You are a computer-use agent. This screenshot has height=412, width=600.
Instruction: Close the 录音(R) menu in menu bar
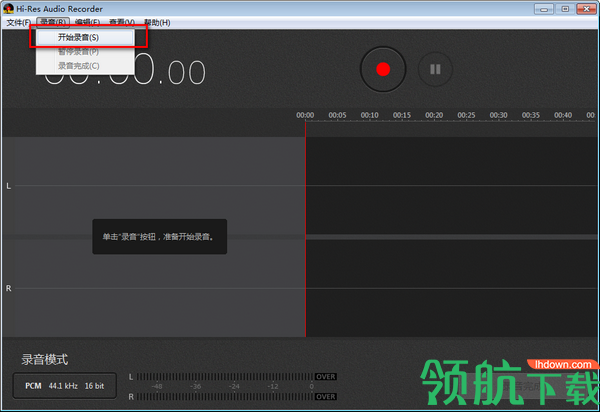[53, 23]
